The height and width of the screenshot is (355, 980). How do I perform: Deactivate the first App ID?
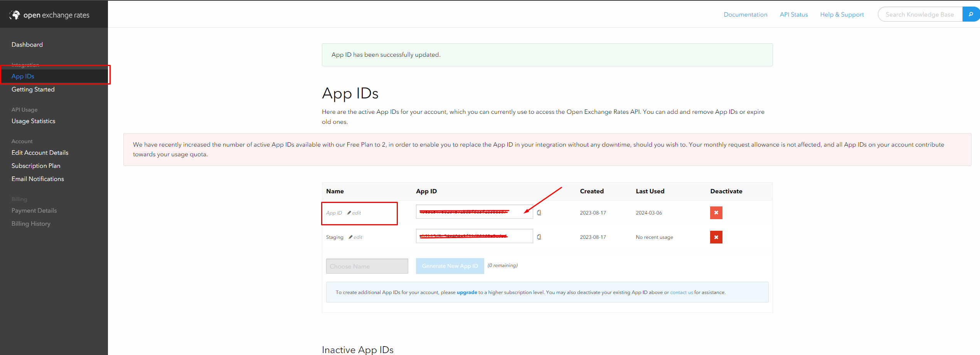click(x=716, y=213)
